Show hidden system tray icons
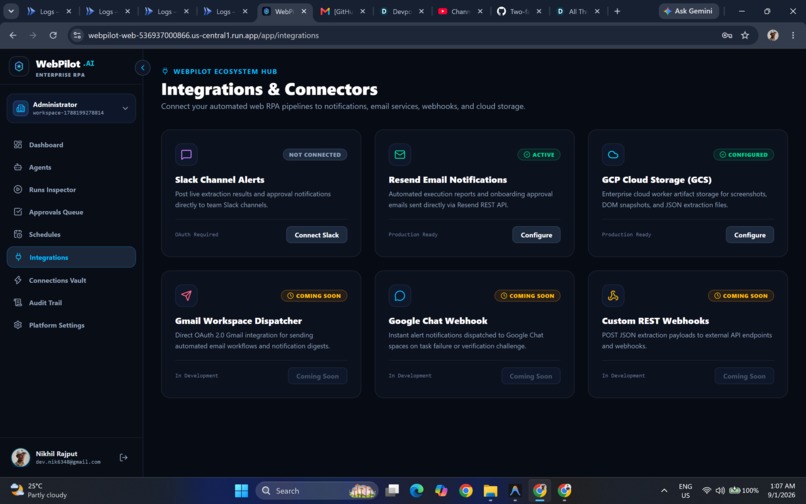806x504 pixels. tap(664, 491)
